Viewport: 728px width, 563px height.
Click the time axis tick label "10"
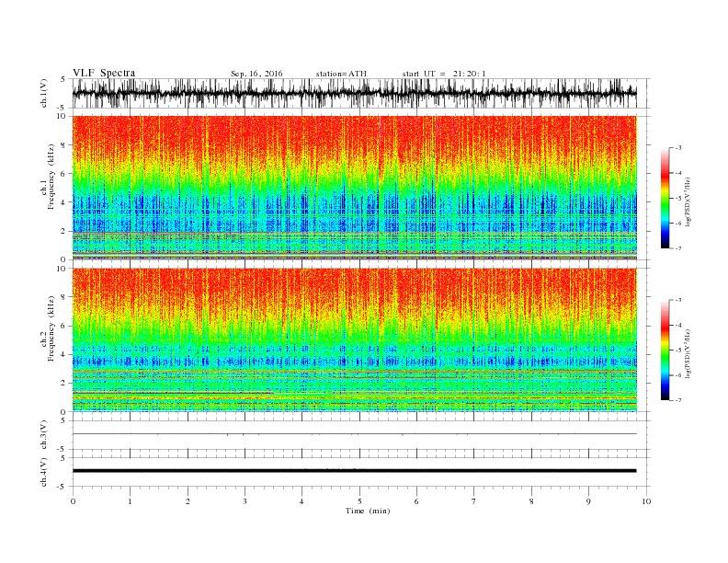coord(646,501)
